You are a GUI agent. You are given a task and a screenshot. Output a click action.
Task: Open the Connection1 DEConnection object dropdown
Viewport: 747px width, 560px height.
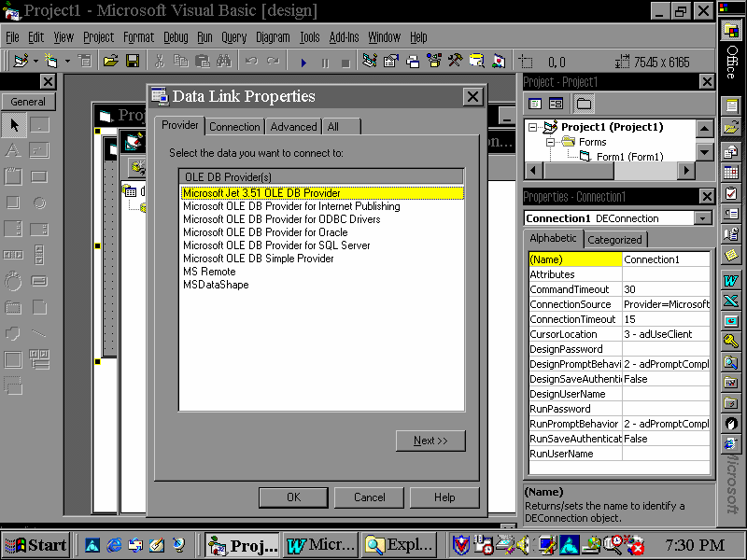(703, 218)
